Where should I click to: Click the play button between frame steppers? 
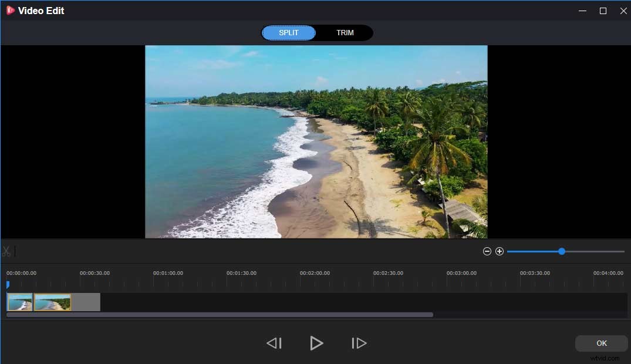point(316,343)
